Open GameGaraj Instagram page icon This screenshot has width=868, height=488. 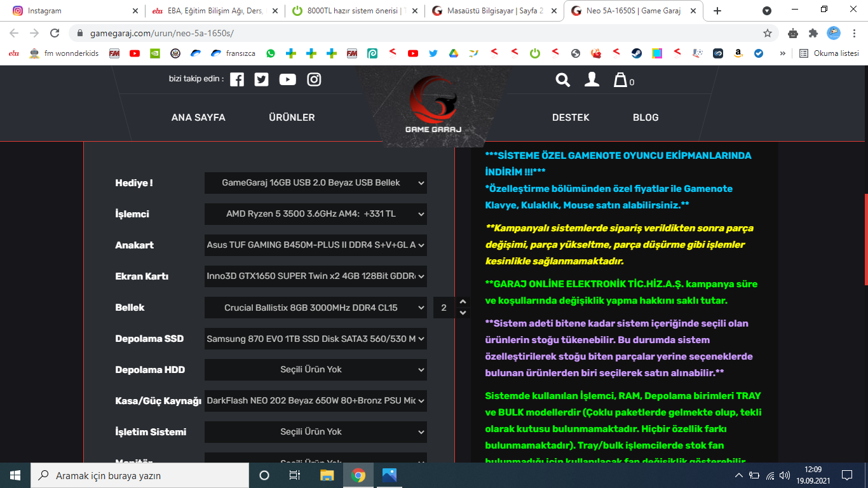pyautogui.click(x=314, y=79)
